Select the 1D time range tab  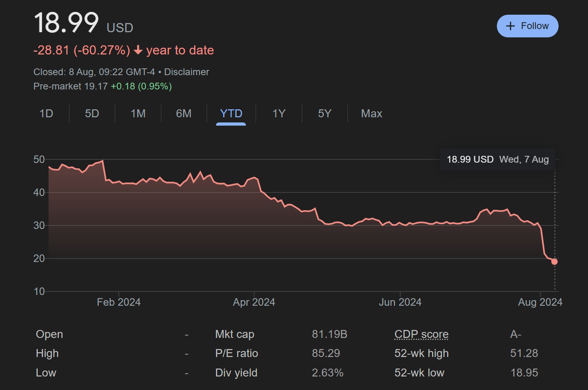pos(46,114)
